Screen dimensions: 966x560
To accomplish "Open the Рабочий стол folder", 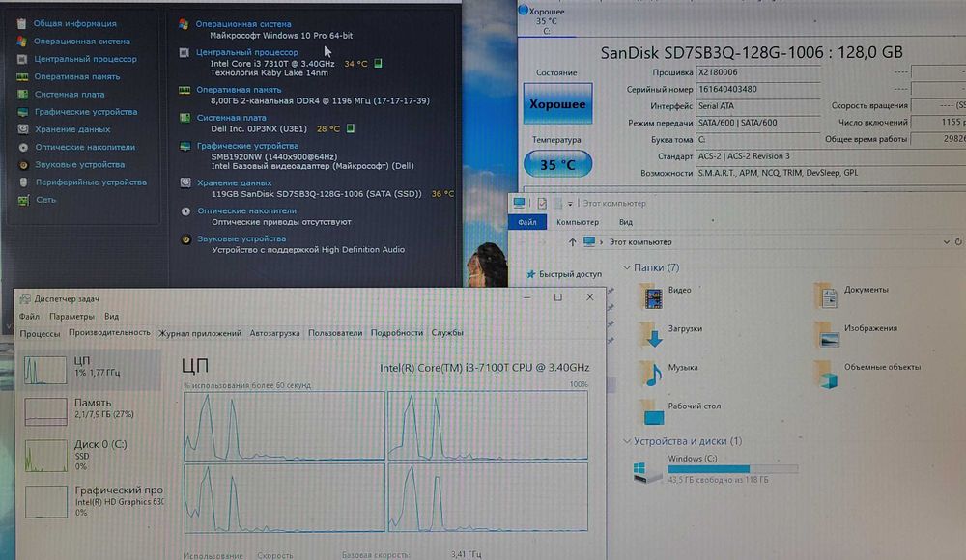I will coord(680,411).
